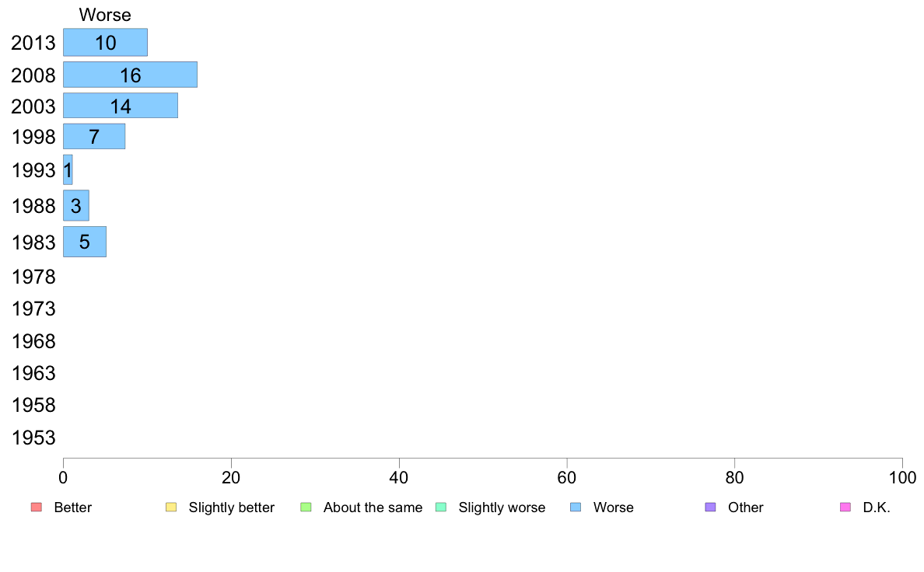Click the pink D.K. legend swatch
Image resolution: width=924 pixels, height=572 pixels.
[845, 507]
